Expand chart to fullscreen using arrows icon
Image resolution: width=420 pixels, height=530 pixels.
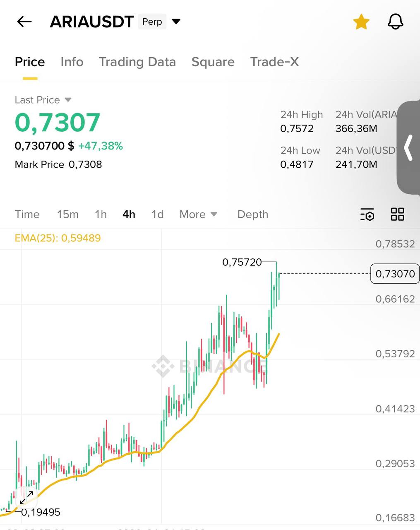coord(26,497)
